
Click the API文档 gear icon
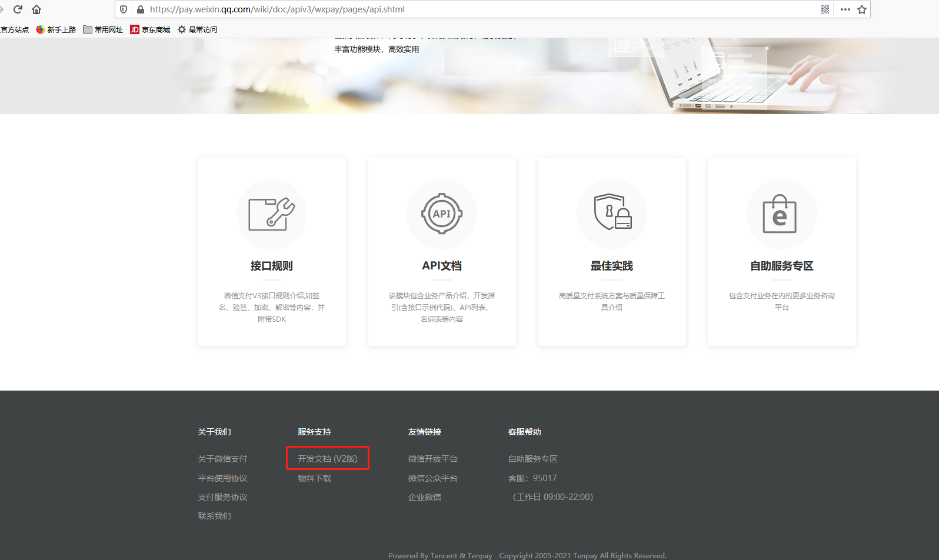point(442,214)
